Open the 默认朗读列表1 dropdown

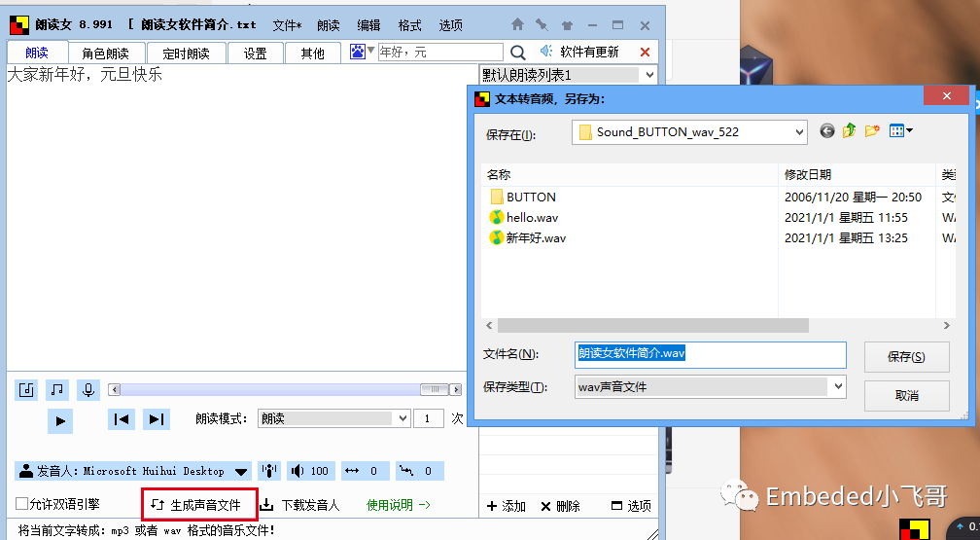568,75
